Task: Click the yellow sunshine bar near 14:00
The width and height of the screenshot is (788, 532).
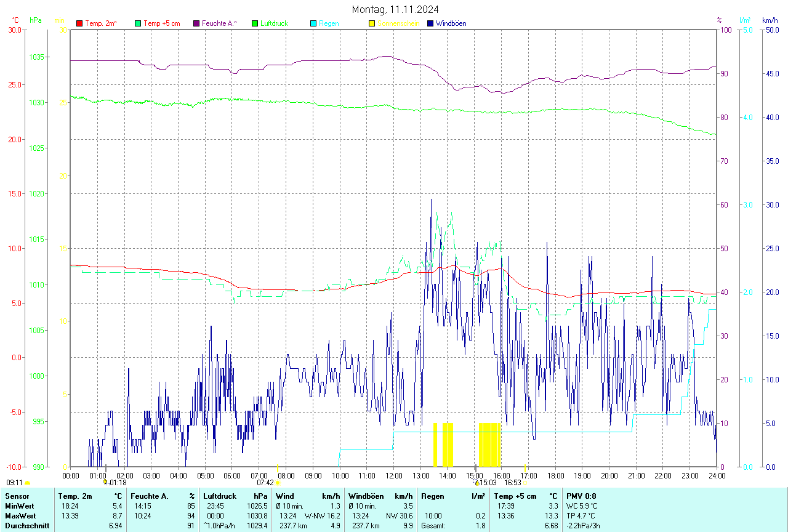Action: click(x=448, y=445)
